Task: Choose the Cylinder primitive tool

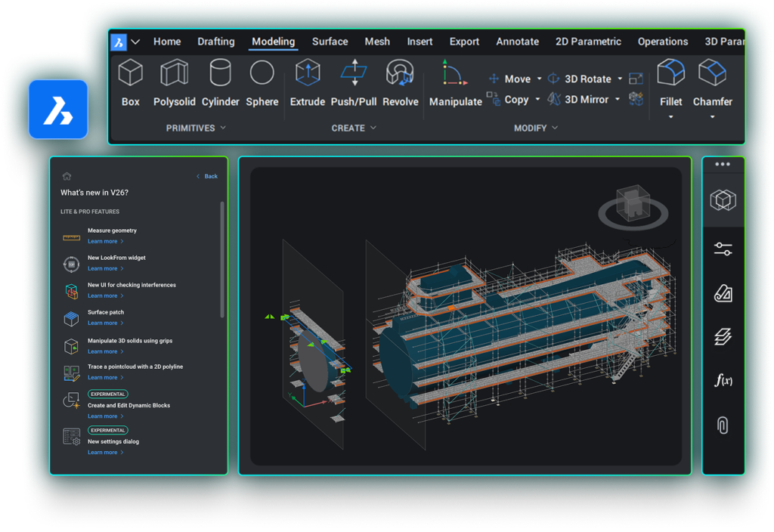Action: (x=220, y=74)
